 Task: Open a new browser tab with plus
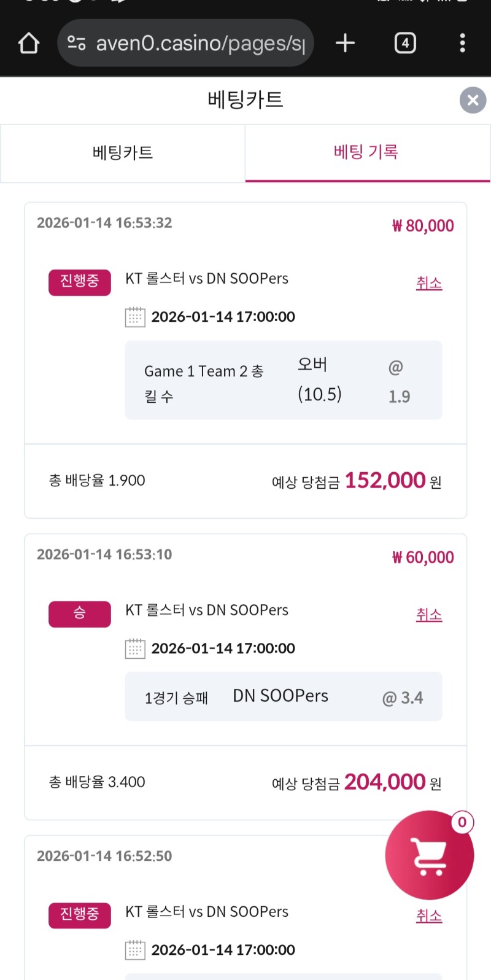click(x=346, y=43)
